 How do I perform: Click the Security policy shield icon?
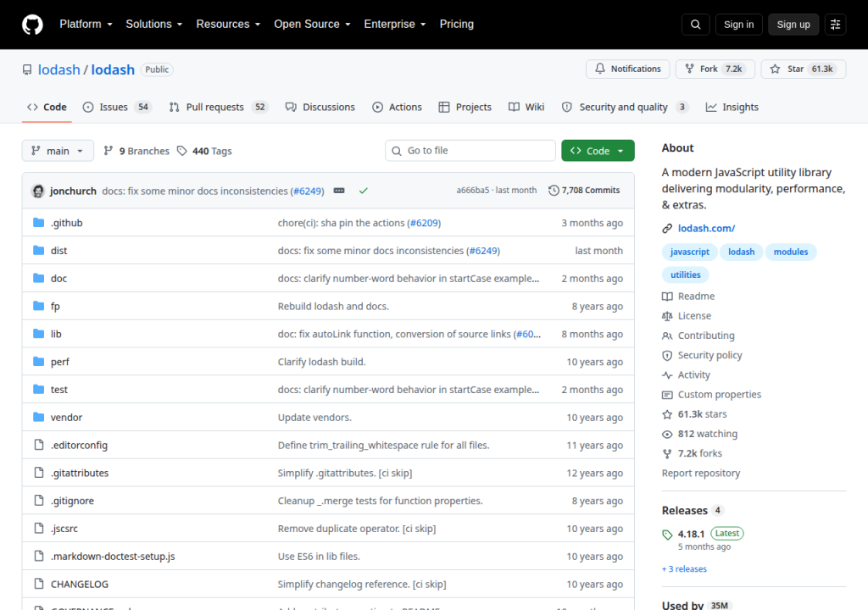click(667, 355)
